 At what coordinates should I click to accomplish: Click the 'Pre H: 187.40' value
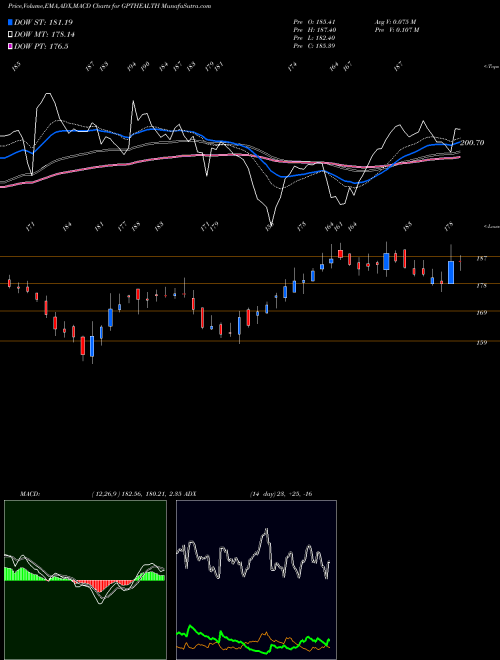[314, 29]
